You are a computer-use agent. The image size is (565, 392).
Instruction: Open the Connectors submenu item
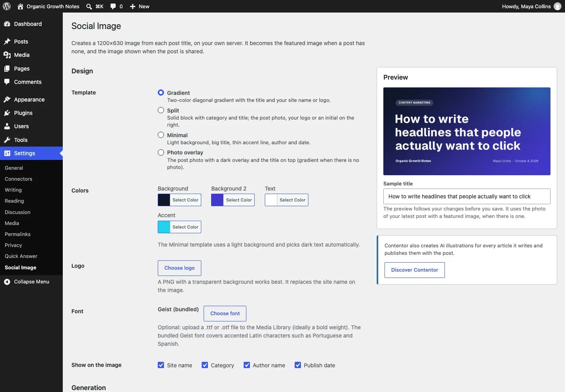click(x=18, y=179)
